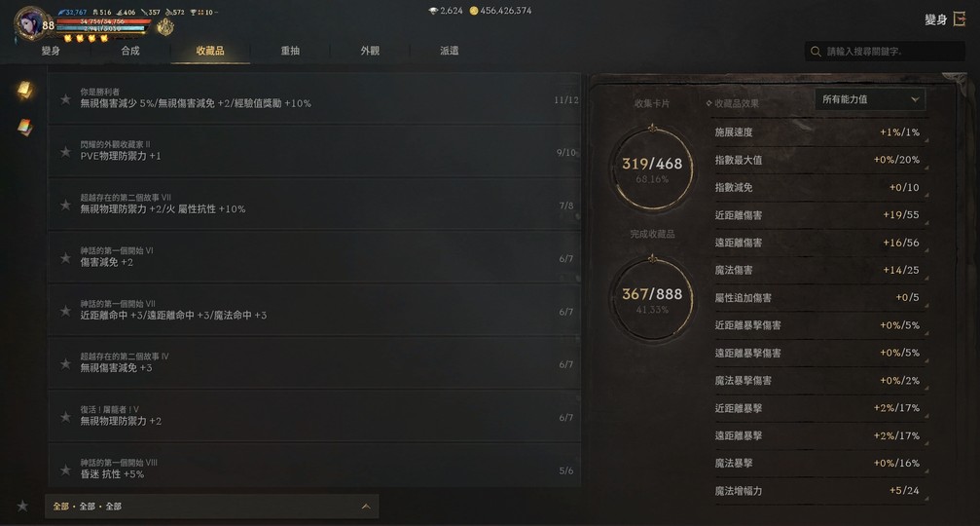Toggle favorite star for 閃耀的外觀收藏家 II

[65, 151]
